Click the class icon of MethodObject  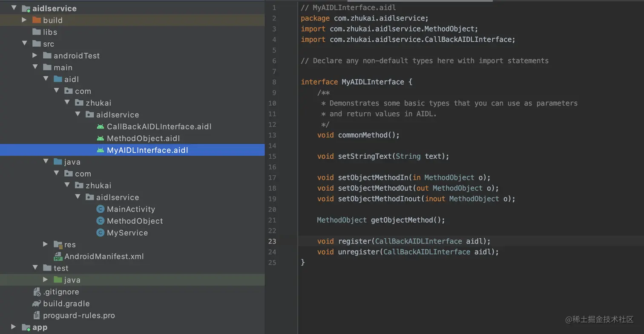[x=101, y=221]
